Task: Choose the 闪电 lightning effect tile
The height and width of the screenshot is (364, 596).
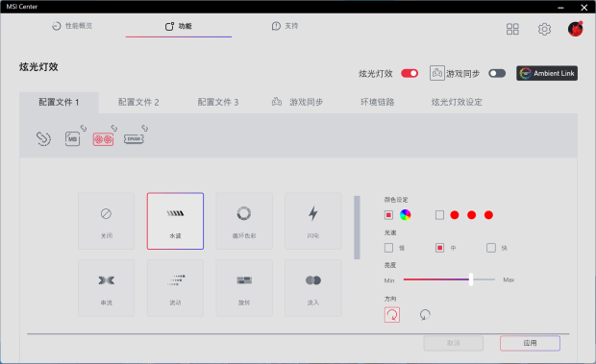Action: [x=313, y=221]
